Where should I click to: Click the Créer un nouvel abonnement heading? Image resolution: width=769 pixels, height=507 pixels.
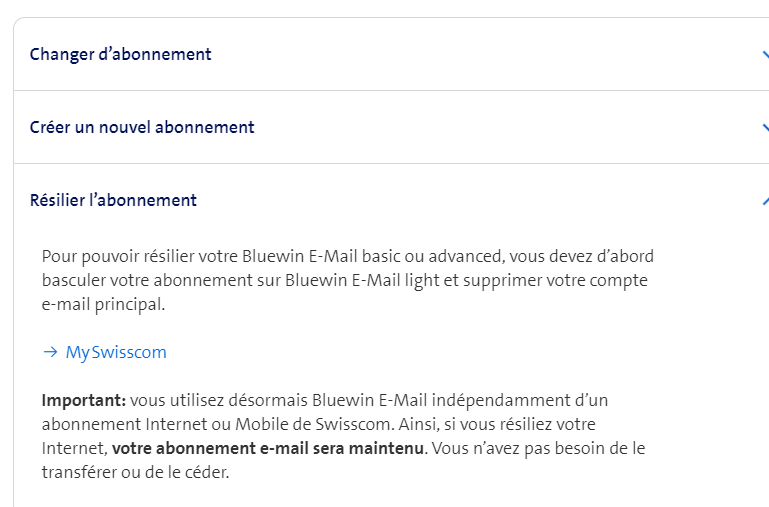point(142,127)
